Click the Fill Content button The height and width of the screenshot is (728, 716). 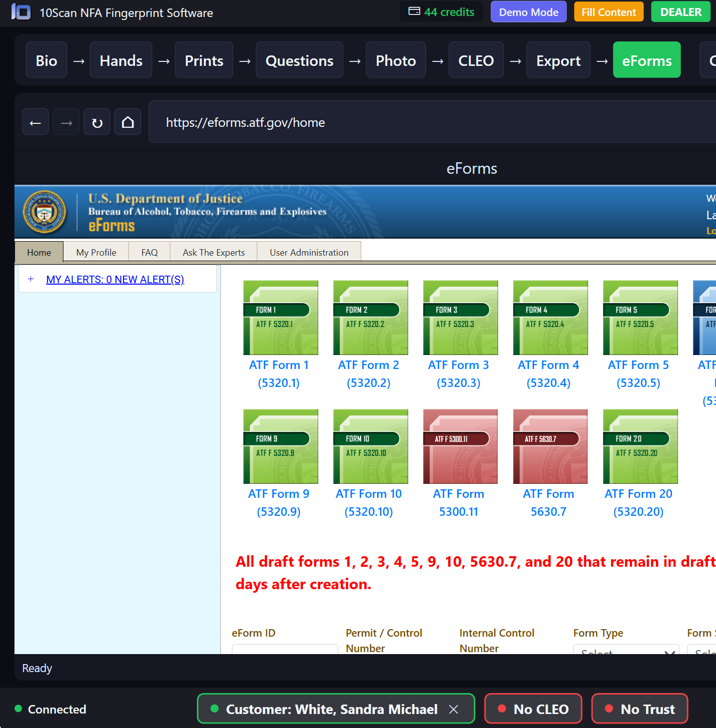[609, 11]
